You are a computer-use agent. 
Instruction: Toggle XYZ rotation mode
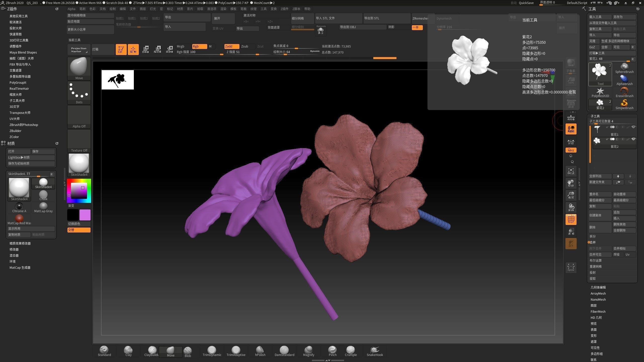tap(571, 150)
